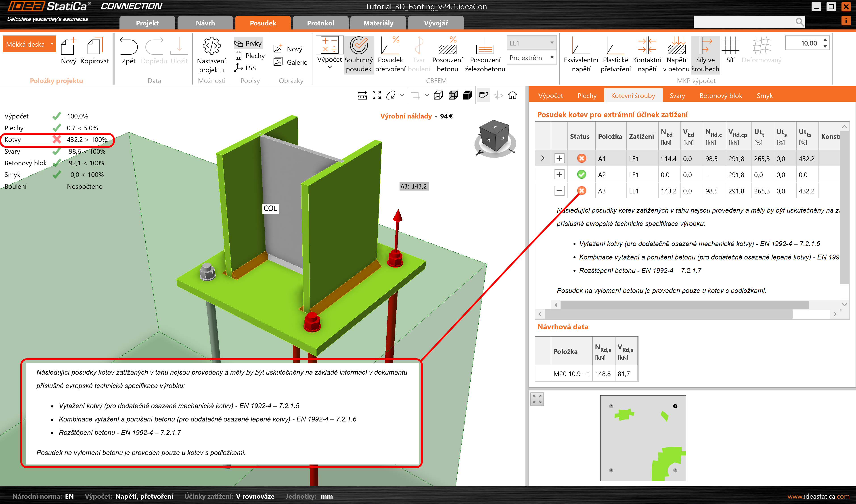
Task: Switch to the Protokol ribbon tab
Action: (x=320, y=23)
